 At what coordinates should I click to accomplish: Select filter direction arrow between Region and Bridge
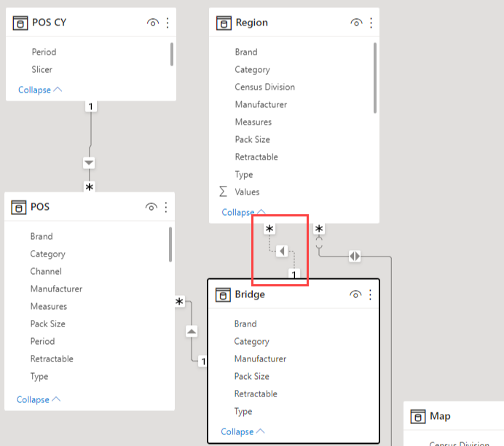tap(282, 251)
